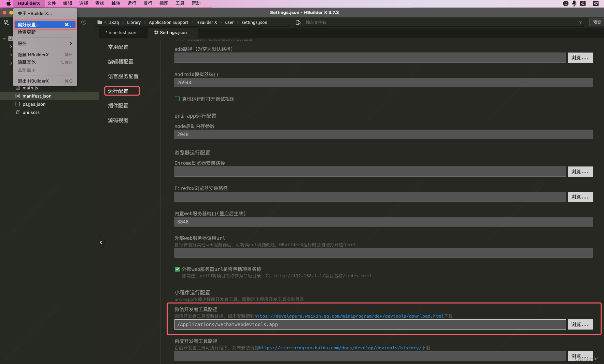The image size is (604, 364).
Task: Click the run play icon in toolbar
Action: 84,22
